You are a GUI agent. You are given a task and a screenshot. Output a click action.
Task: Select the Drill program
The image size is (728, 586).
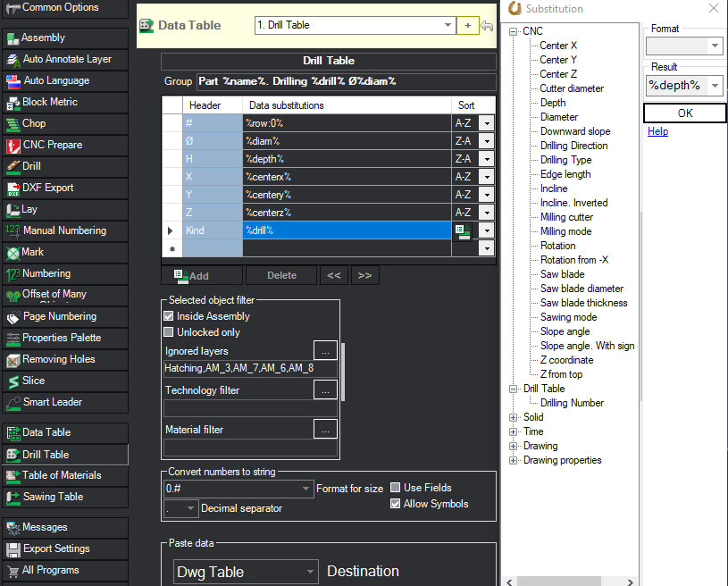65,166
